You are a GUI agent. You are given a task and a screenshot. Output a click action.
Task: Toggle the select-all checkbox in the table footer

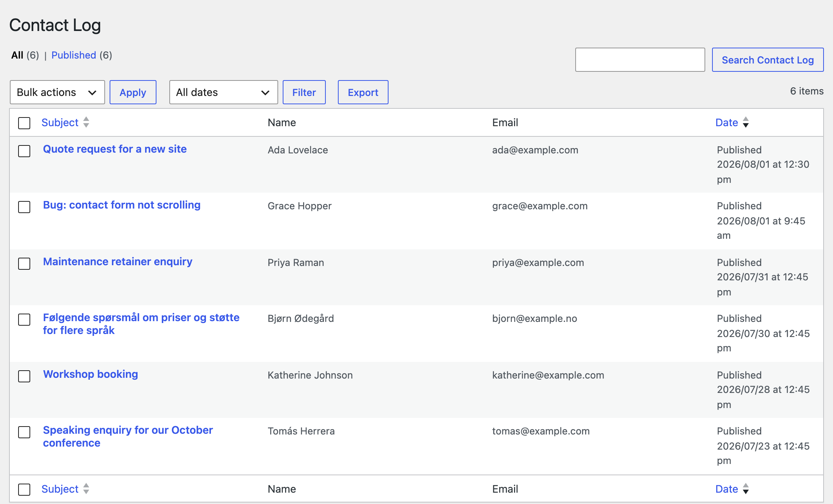pyautogui.click(x=24, y=489)
